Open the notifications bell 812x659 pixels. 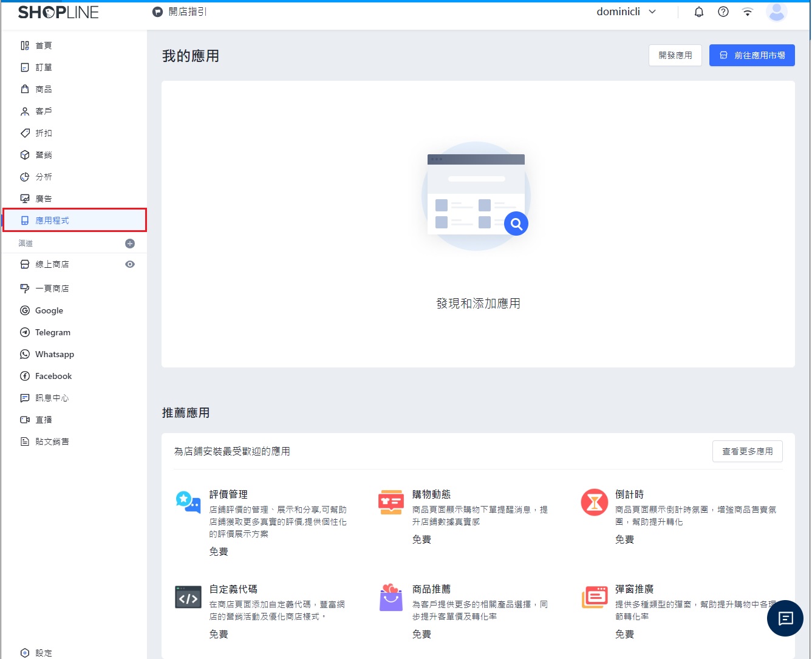click(x=699, y=12)
